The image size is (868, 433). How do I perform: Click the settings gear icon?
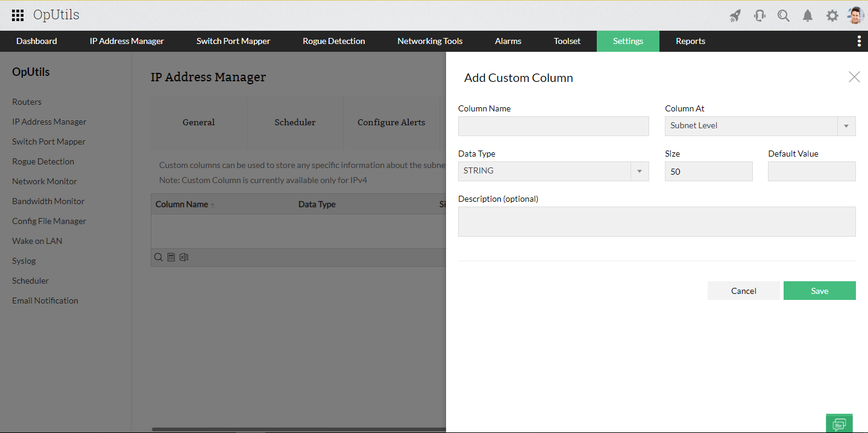(x=832, y=16)
